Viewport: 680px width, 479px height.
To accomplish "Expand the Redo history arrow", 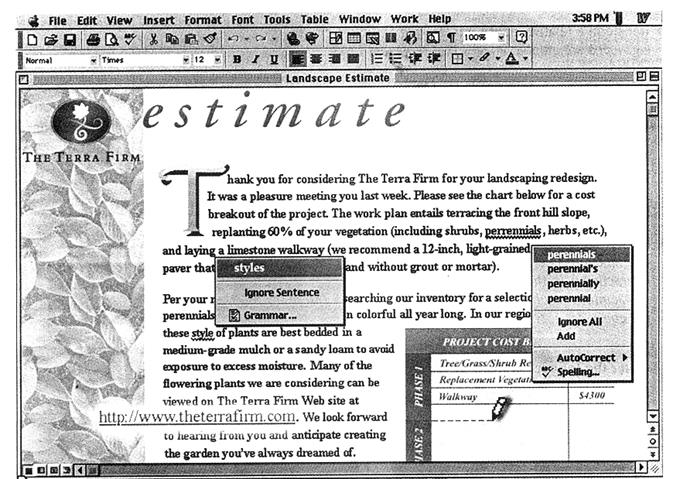I will (x=274, y=39).
